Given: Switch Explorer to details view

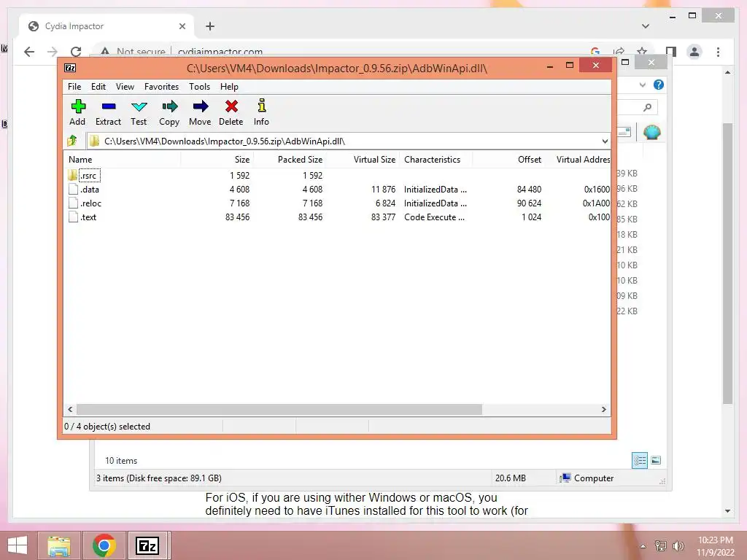Looking at the screenshot, I should (x=640, y=461).
